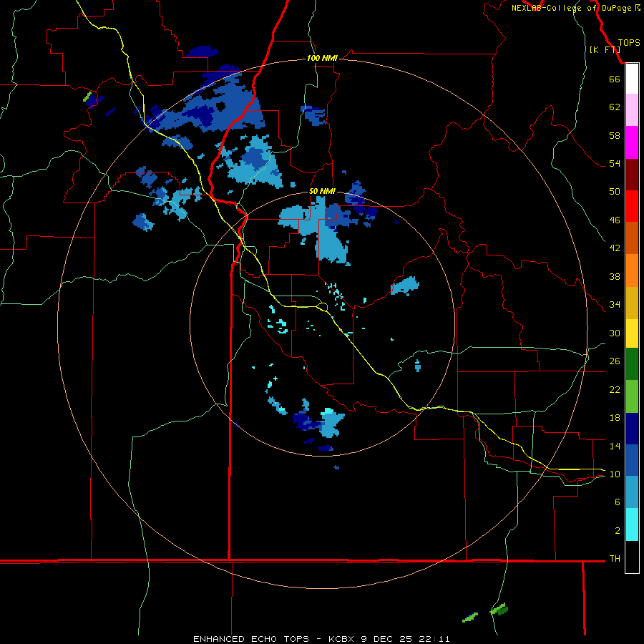Select the '46' legend value
This screenshot has width=644, height=644.
[x=615, y=220]
